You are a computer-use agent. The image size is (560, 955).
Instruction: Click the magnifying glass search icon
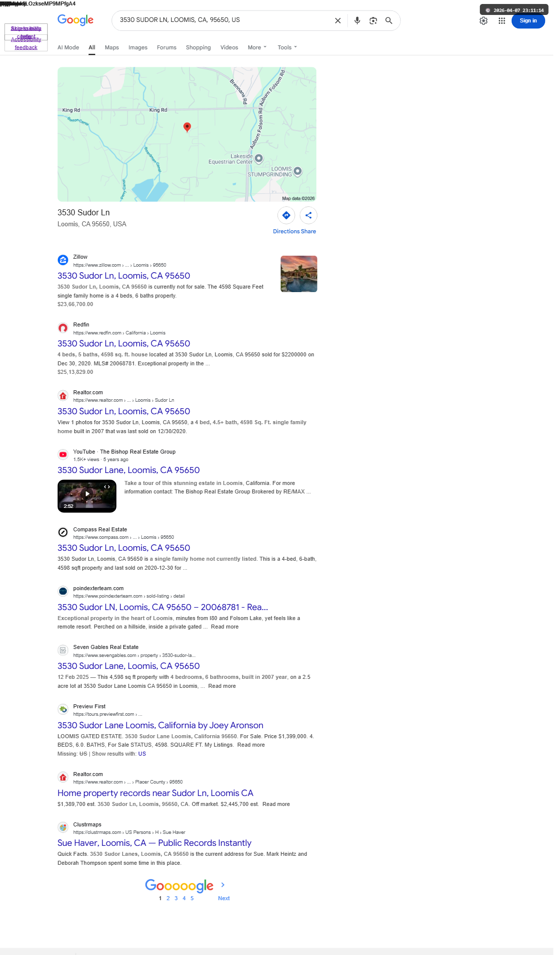click(389, 20)
